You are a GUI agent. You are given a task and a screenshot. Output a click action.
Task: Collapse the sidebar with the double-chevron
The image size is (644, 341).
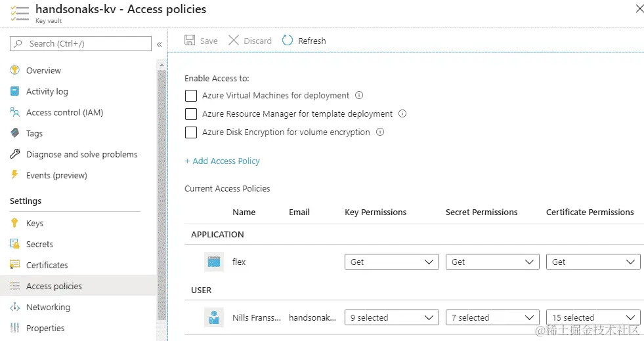[x=159, y=44]
